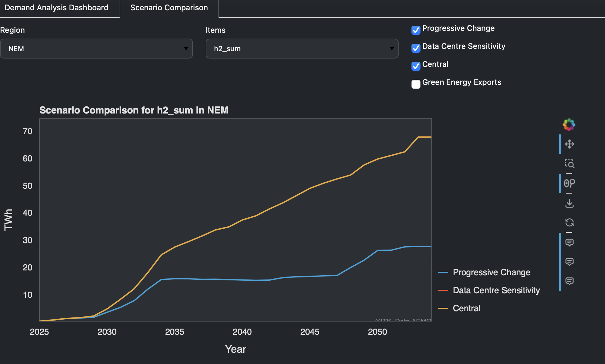Click the Progressive Change legend entry
Image resolution: width=605 pixels, height=364 pixels.
(491, 272)
